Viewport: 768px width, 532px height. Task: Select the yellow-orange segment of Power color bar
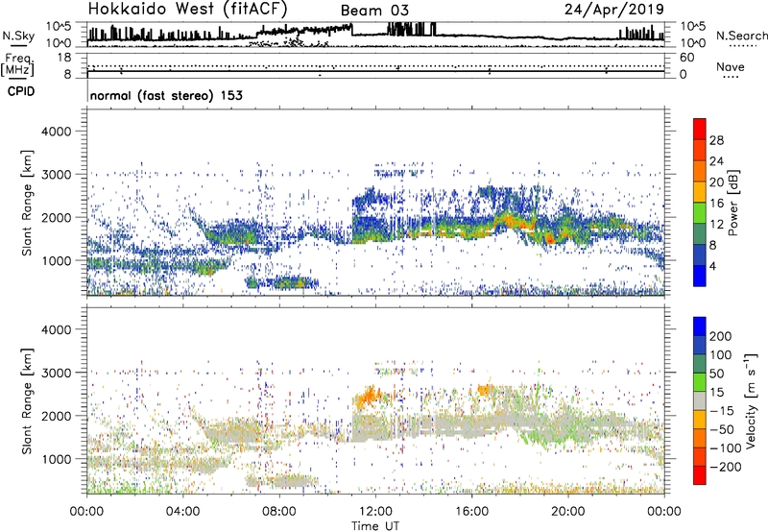(700, 192)
